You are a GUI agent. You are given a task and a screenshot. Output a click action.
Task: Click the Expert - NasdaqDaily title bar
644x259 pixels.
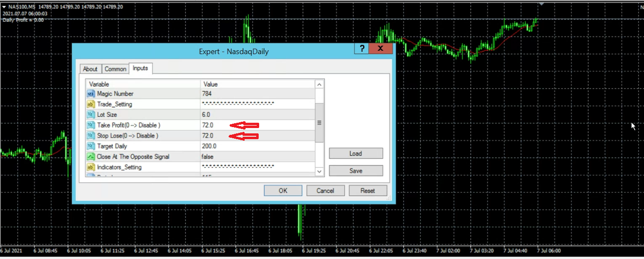[x=234, y=51]
